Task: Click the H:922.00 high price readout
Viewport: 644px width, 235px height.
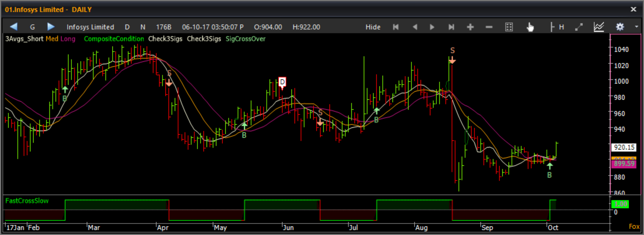Action: (x=306, y=27)
